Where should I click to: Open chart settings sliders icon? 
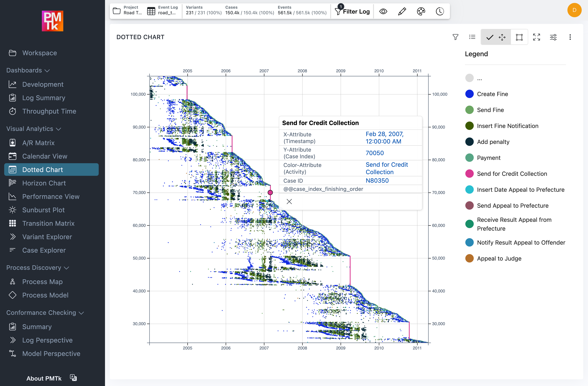(554, 37)
